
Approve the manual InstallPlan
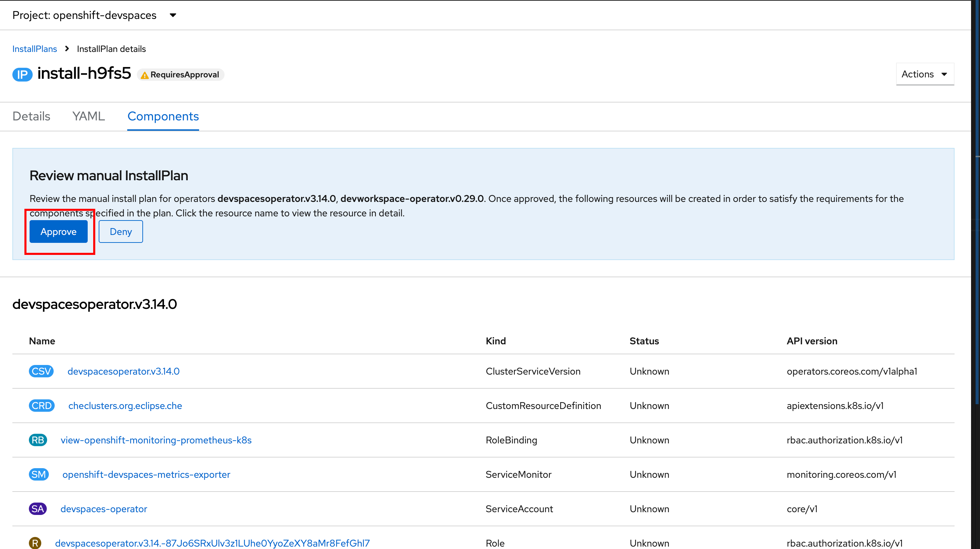pyautogui.click(x=58, y=231)
